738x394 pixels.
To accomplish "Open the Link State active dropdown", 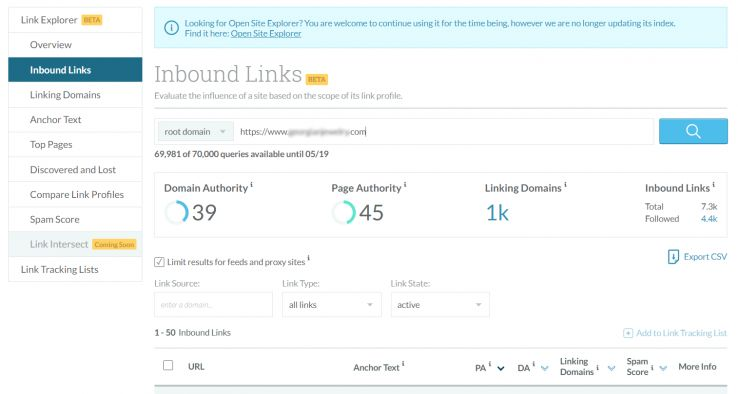I will pyautogui.click(x=440, y=305).
